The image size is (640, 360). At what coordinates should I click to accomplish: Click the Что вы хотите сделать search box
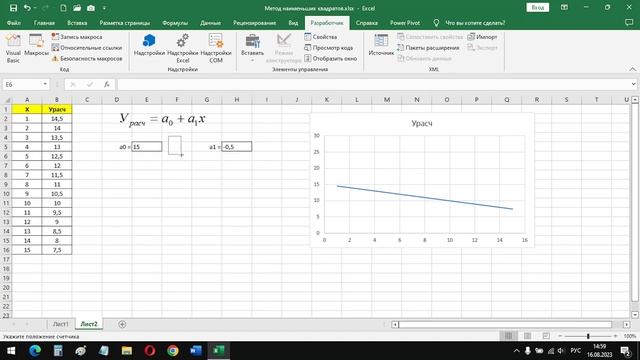tap(475, 23)
